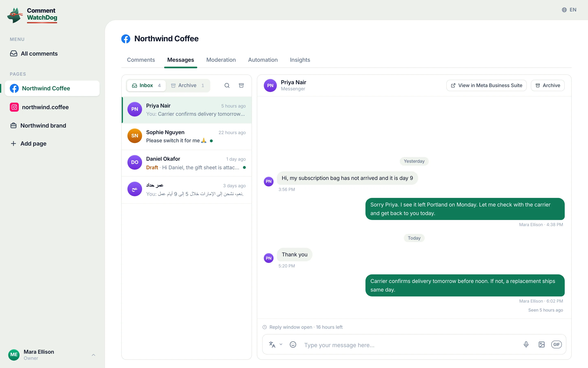Click the 'Seen 5 hours ago' status
The width and height of the screenshot is (588, 368).
[546, 310]
